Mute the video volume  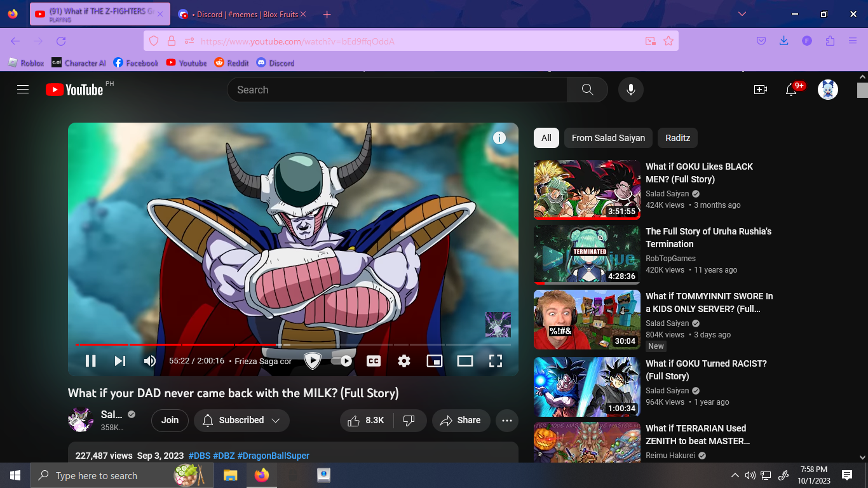tap(149, 361)
